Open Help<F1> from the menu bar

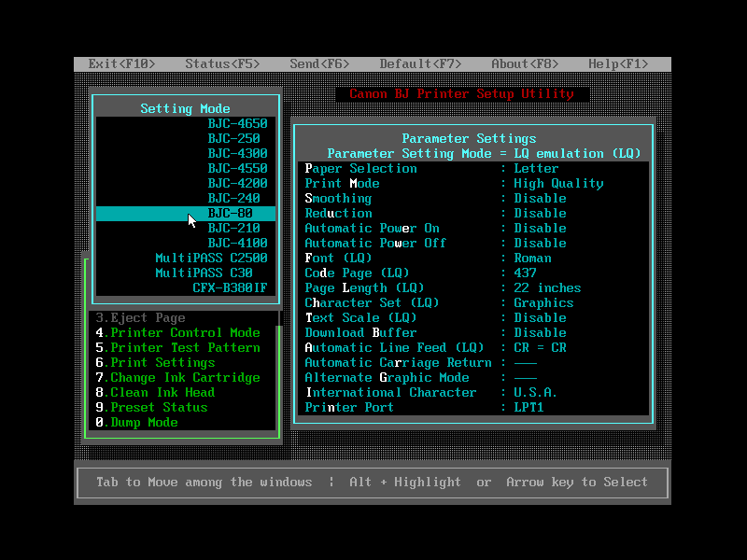point(618,64)
